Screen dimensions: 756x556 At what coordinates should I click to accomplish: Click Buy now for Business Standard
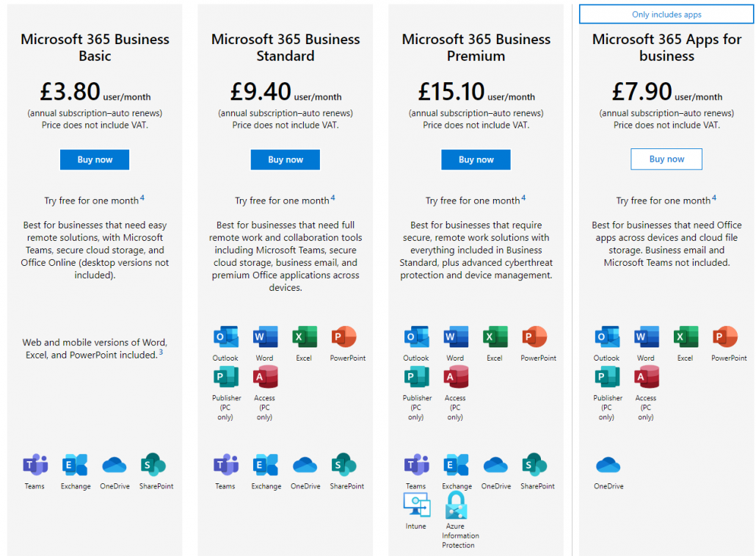[285, 159]
